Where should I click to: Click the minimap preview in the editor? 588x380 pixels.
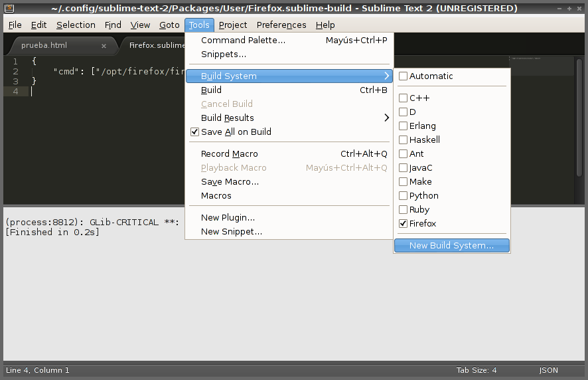tap(542, 66)
